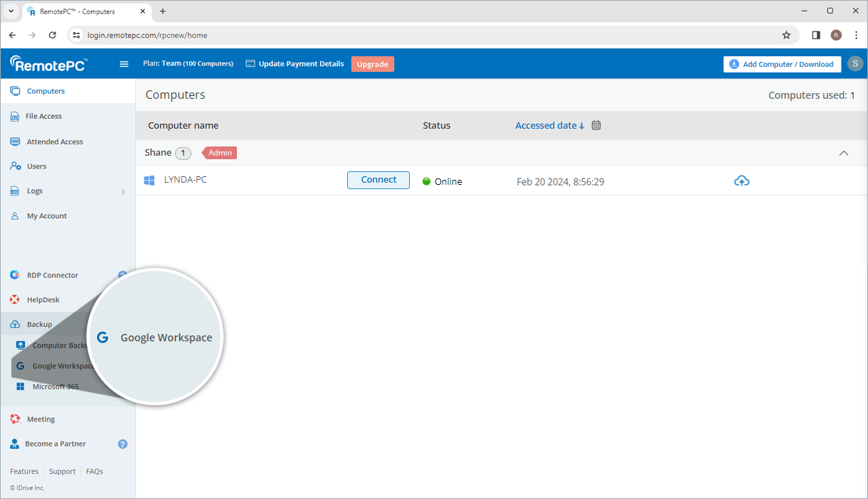Open the browser side panel icon
The width and height of the screenshot is (868, 499).
click(x=816, y=35)
